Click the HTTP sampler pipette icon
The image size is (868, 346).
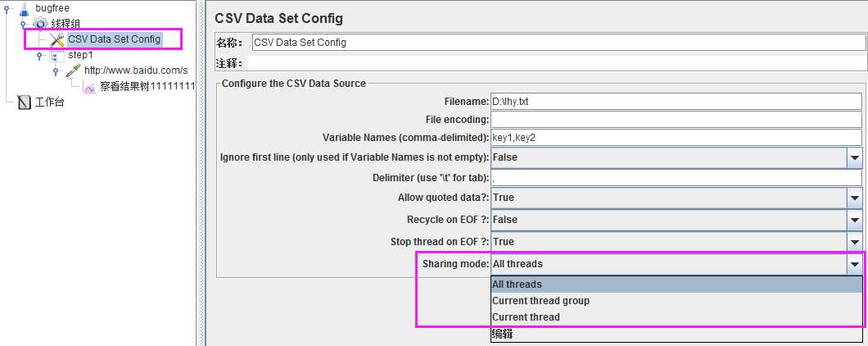click(73, 71)
